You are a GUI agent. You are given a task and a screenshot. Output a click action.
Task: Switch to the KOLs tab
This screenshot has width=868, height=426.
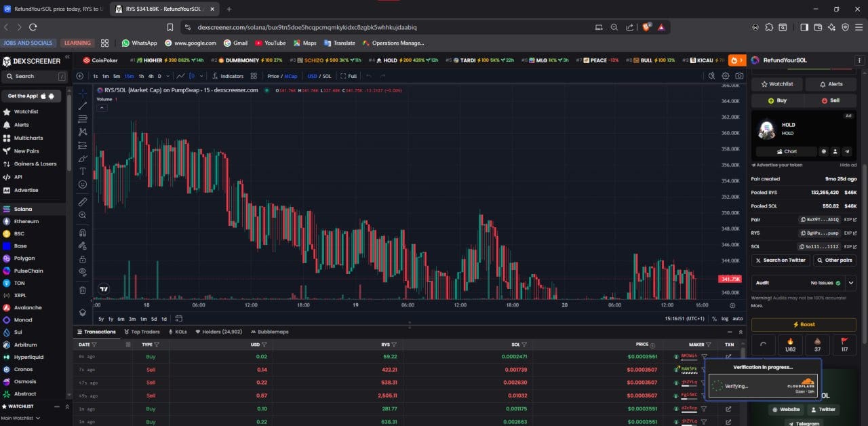point(178,332)
